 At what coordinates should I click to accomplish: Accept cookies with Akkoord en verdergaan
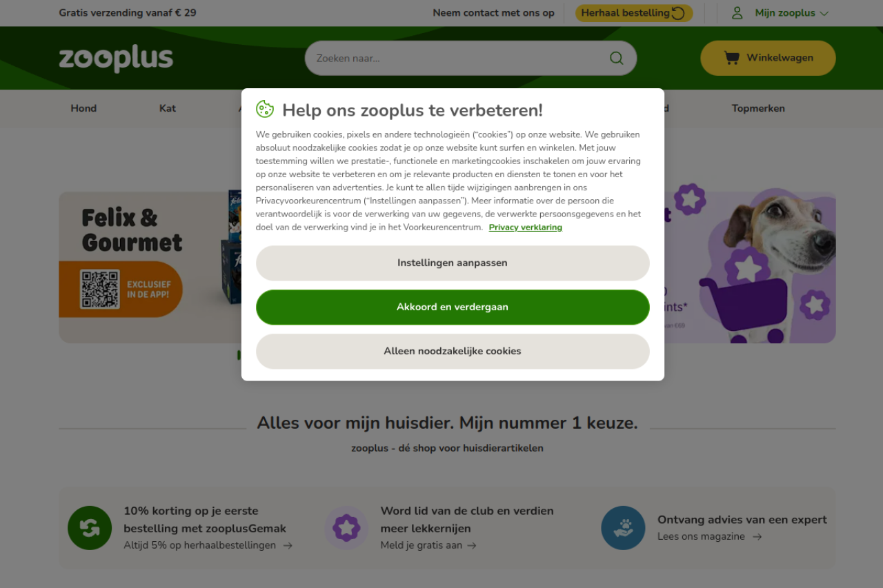(x=453, y=307)
